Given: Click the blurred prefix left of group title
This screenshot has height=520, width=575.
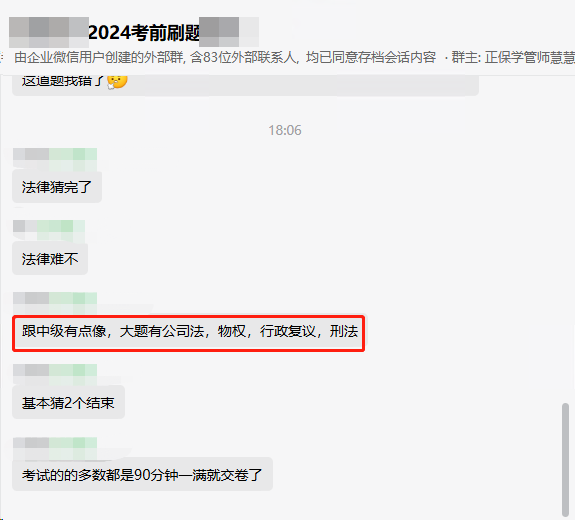Looking at the screenshot, I should click(x=49, y=32).
